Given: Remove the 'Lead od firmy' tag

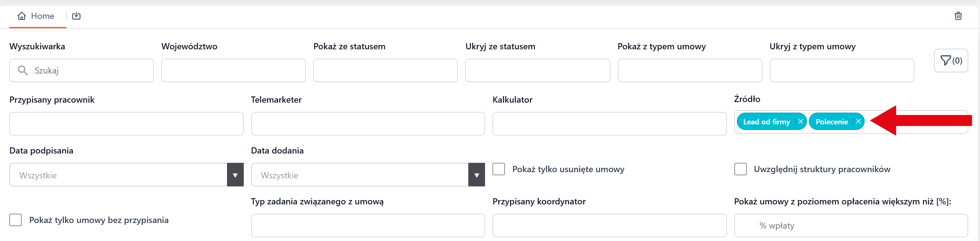Looking at the screenshot, I should [x=800, y=122].
